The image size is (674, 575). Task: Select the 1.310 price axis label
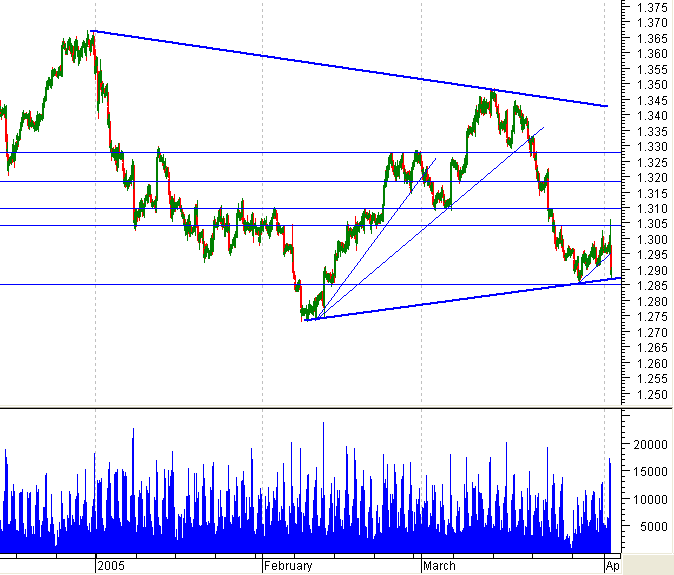(652, 208)
